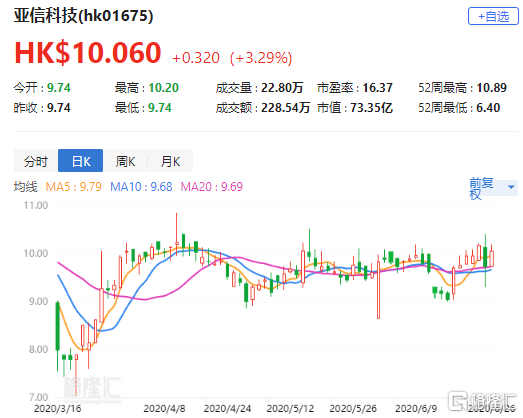Click the 52周最高 value 10.89
This screenshot has height=418, width=523.
click(x=491, y=88)
